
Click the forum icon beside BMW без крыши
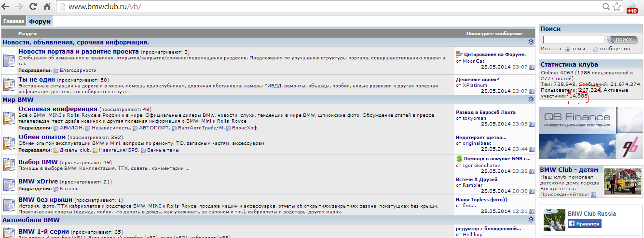9,206
